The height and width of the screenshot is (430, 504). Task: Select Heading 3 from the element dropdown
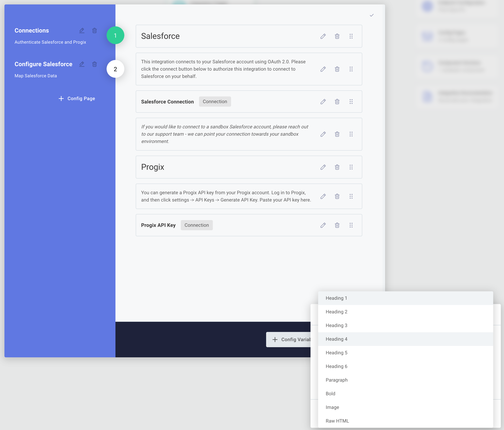[336, 325]
